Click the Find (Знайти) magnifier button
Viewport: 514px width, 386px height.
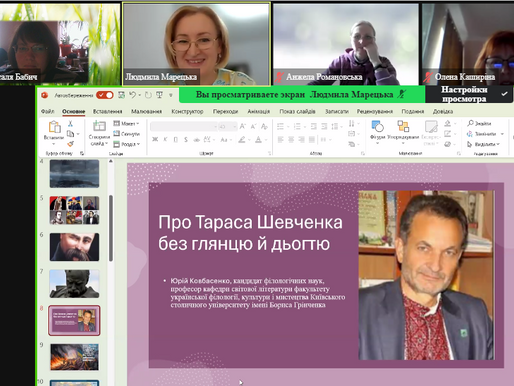[479, 123]
